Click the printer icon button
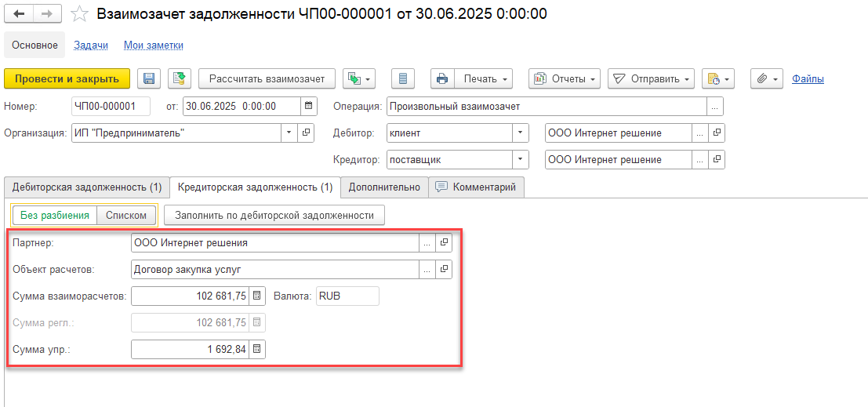Viewport: 868px width, 407px height. 442,78
